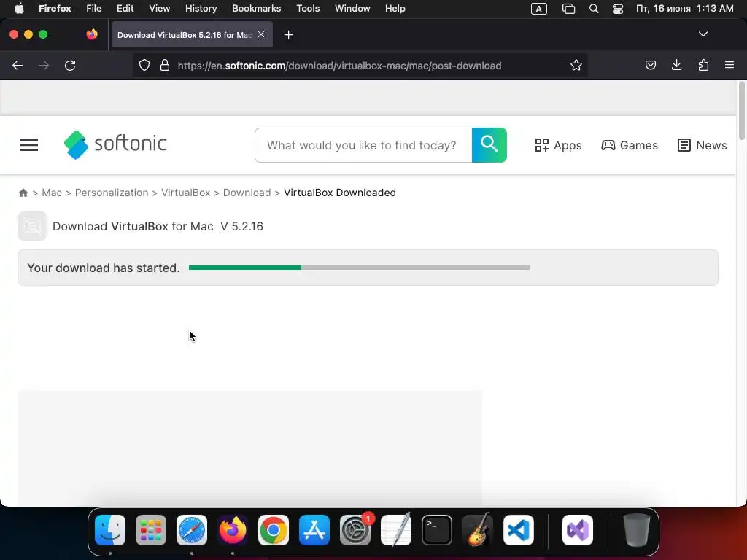This screenshot has height=560, width=747.
Task: Open TextEdit from the Dock
Action: 396,530
